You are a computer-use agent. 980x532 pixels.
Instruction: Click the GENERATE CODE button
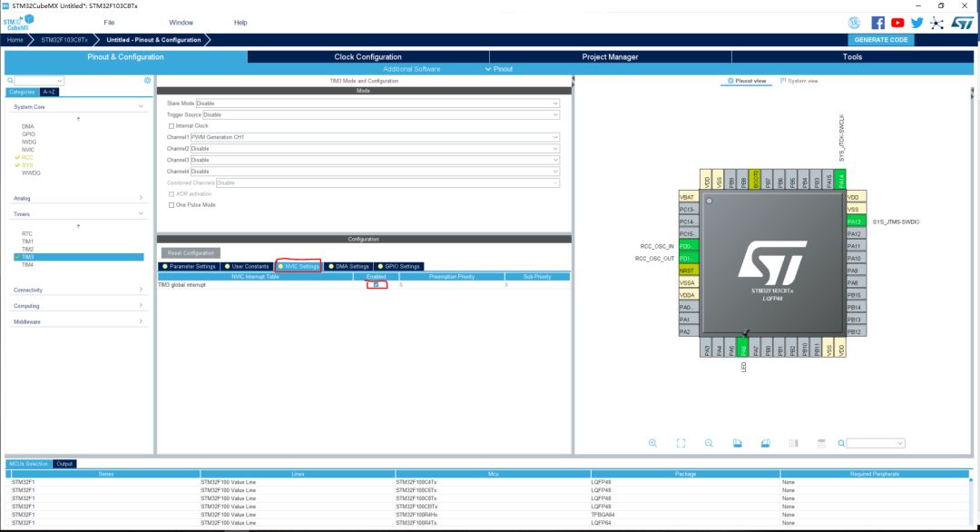point(881,39)
